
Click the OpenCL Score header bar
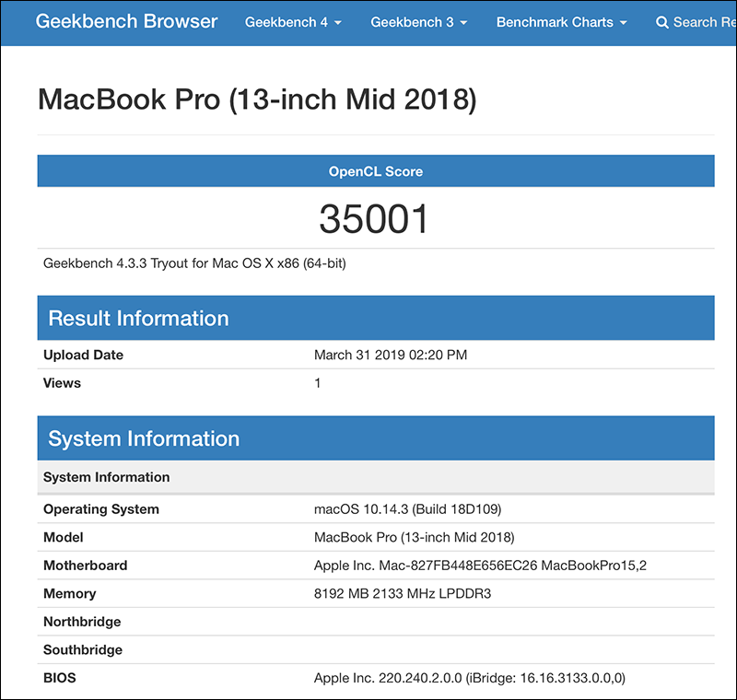click(376, 171)
